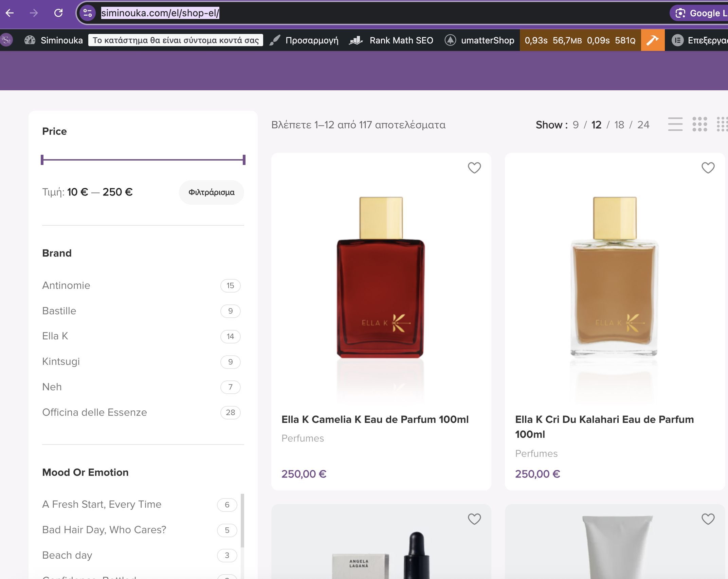Viewport: 728px width, 579px height.
Task: Apply price filter with Φιλτράρισμα button
Action: tap(211, 192)
